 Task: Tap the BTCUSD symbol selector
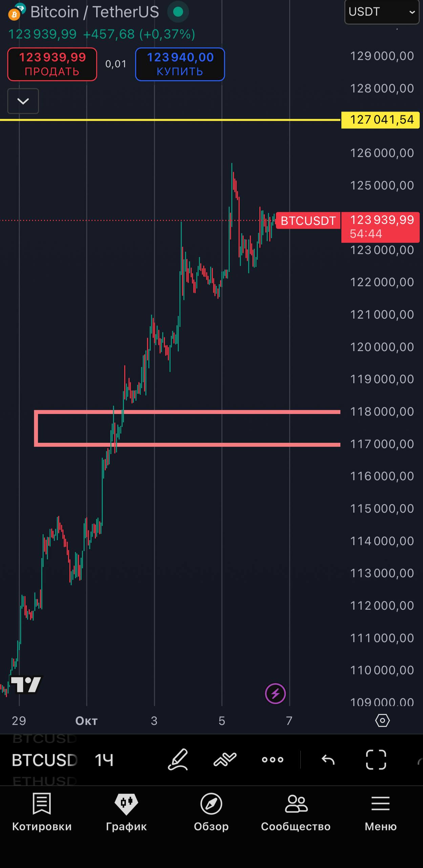click(44, 760)
